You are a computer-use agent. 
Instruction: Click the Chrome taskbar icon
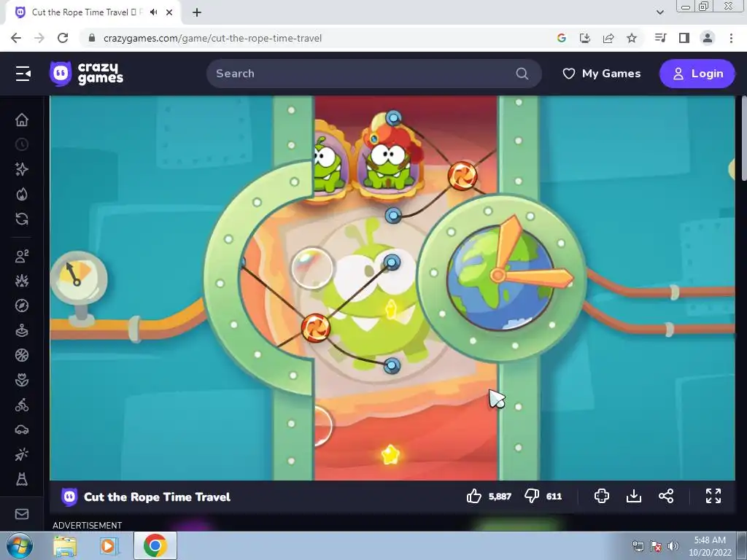tap(155, 545)
